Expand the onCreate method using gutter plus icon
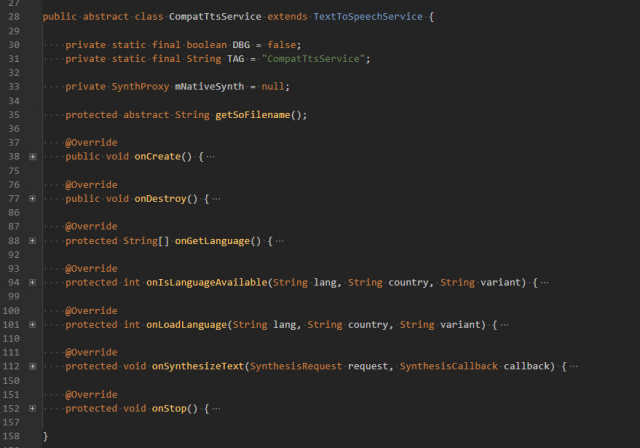Screen dimensions: 640x448 point(33,157)
